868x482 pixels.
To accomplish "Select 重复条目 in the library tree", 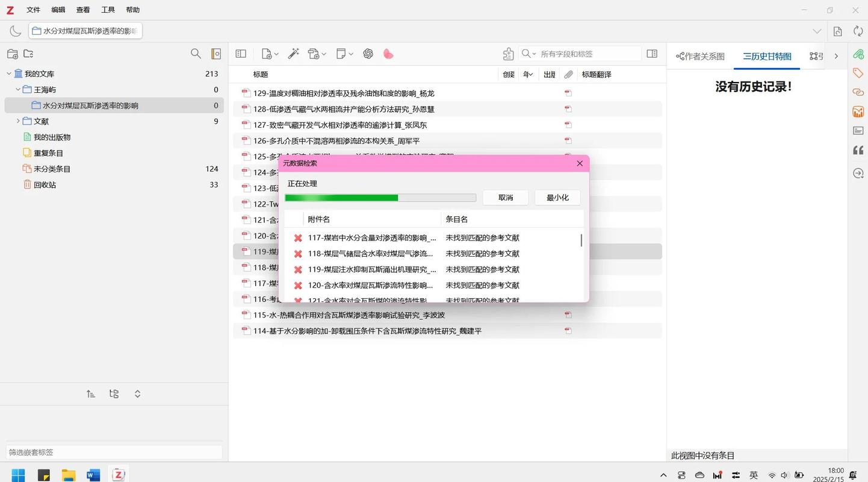I will pos(48,153).
